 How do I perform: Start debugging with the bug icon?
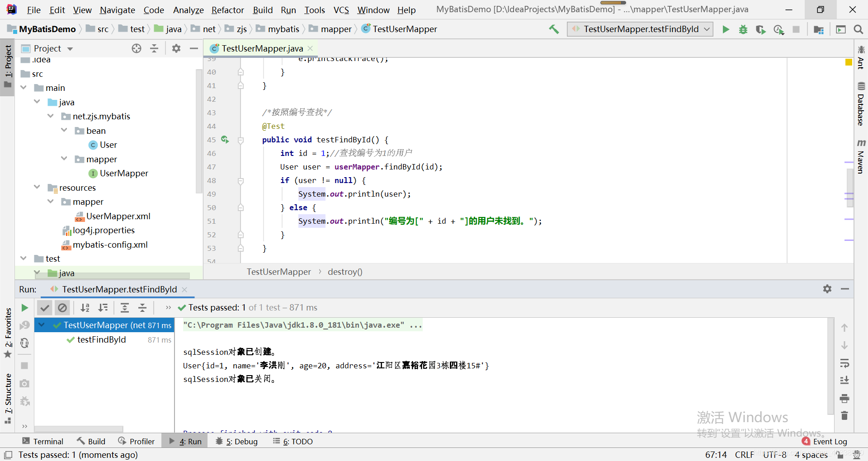tap(743, 29)
